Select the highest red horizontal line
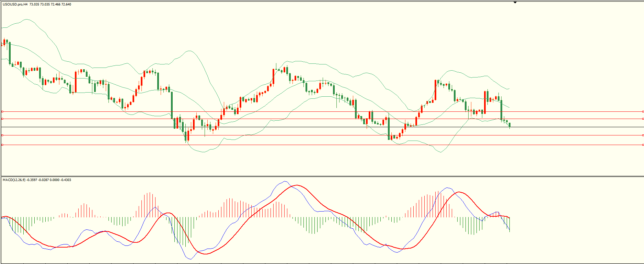644x264 pixels. pos(322,111)
